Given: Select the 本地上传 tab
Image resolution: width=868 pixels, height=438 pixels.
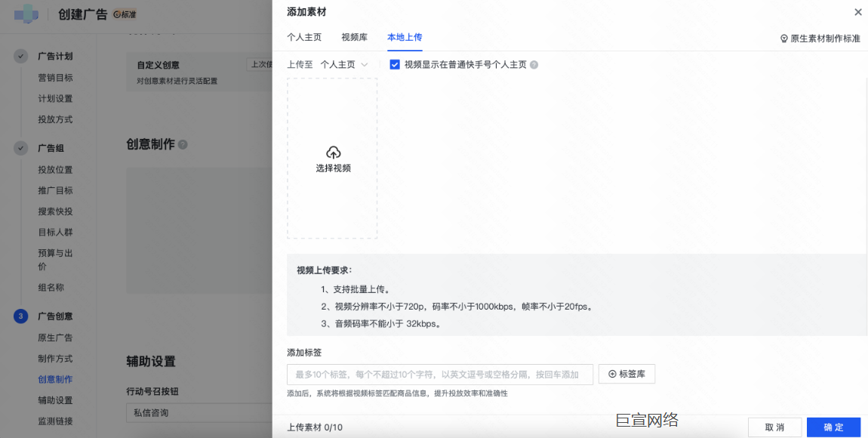Looking at the screenshot, I should coord(405,38).
